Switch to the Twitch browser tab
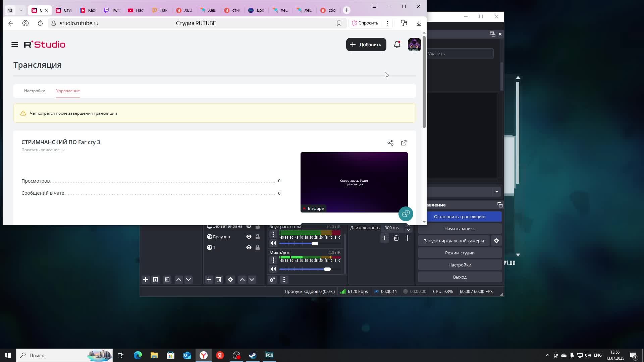 coord(112,10)
